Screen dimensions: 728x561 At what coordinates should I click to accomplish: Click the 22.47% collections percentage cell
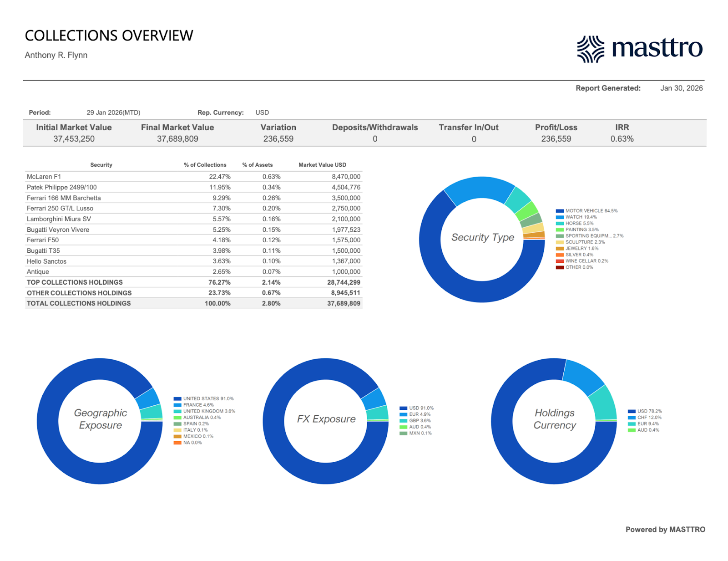[x=220, y=177]
